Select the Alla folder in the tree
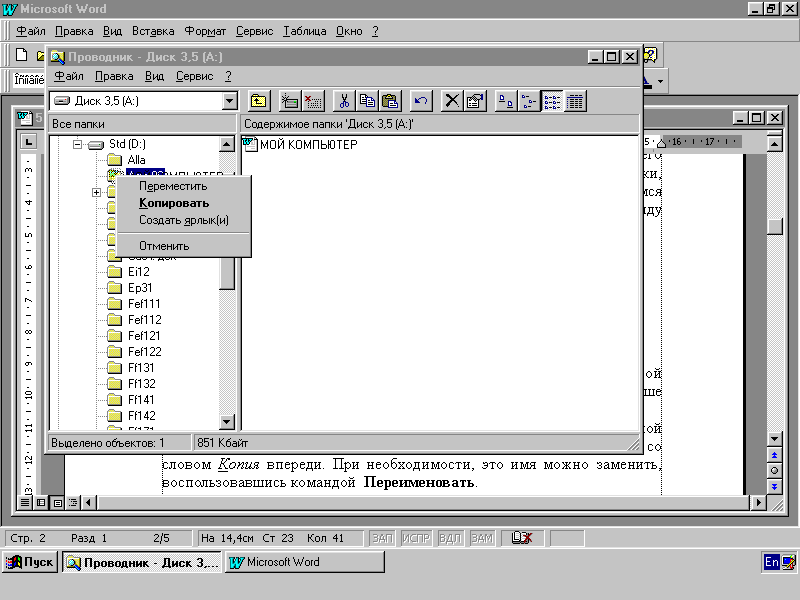 coord(136,160)
